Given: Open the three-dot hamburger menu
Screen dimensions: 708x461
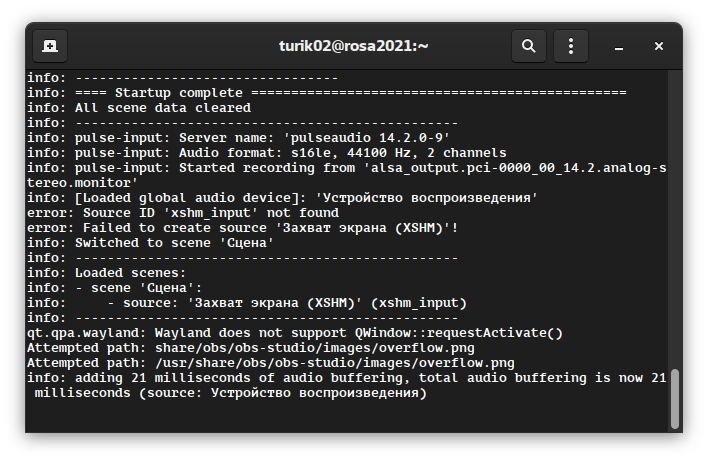Looking at the screenshot, I should (571, 46).
